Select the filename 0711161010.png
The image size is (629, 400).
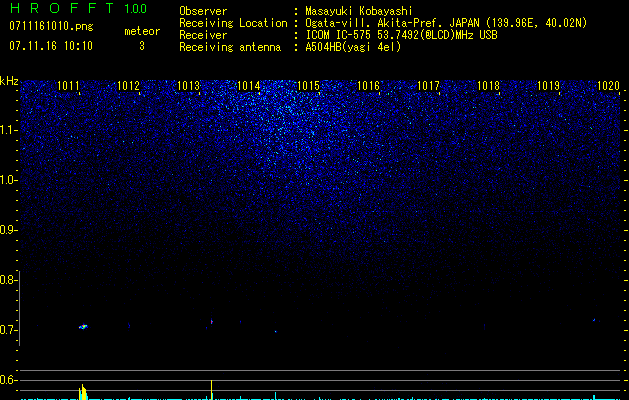(x=51, y=27)
